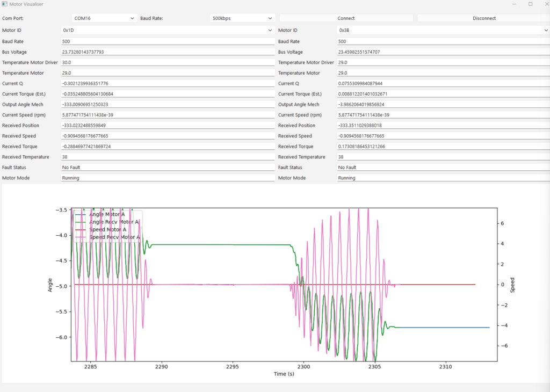Click the Disconnect button

[483, 18]
